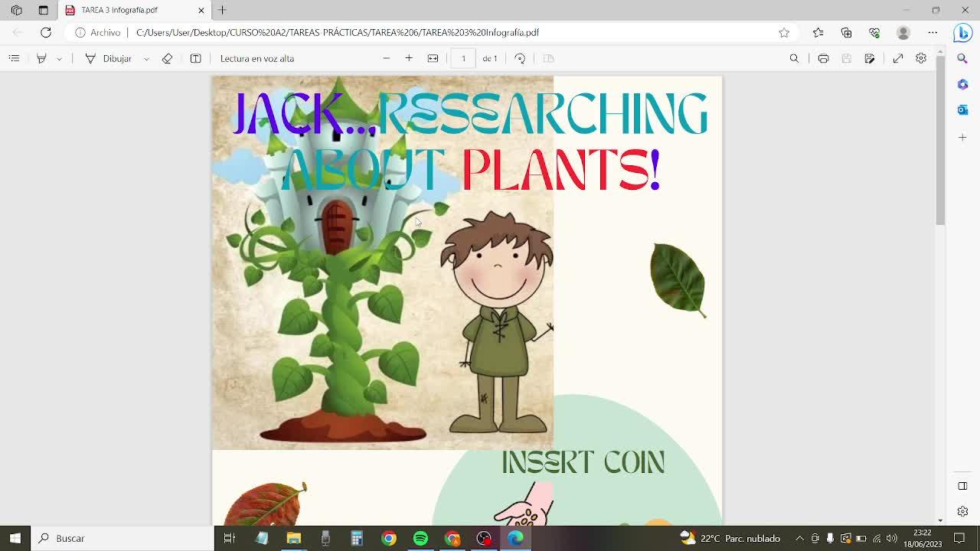Open Dibujar pen settings dropdown arrow

point(146,58)
